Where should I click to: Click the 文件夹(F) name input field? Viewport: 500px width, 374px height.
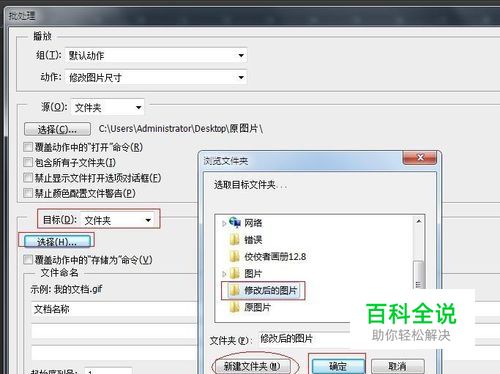[x=304, y=339]
